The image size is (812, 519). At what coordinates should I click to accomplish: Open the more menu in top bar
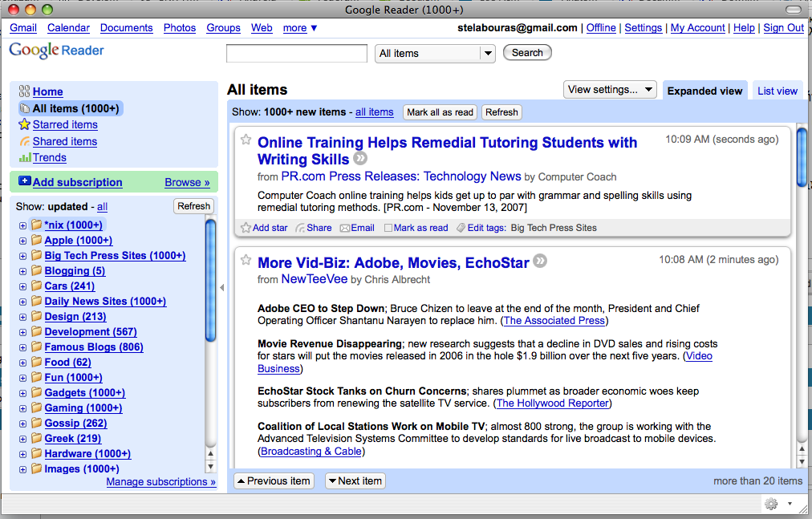(300, 28)
